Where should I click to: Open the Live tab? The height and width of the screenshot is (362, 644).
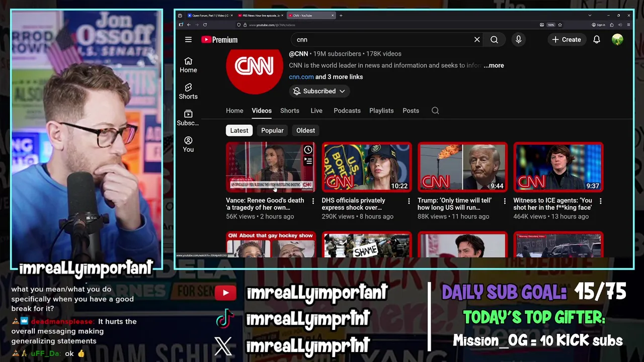pyautogui.click(x=316, y=111)
